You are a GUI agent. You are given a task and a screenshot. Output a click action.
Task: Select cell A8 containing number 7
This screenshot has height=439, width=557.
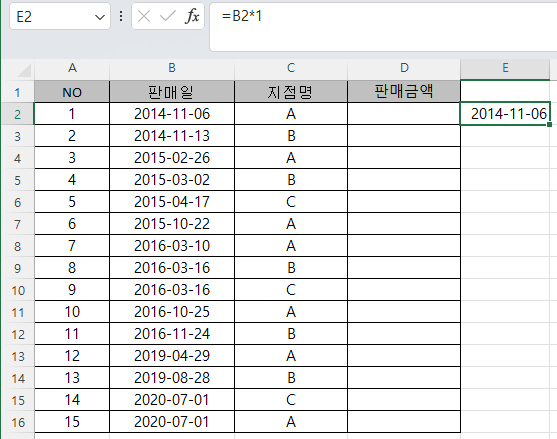(72, 246)
